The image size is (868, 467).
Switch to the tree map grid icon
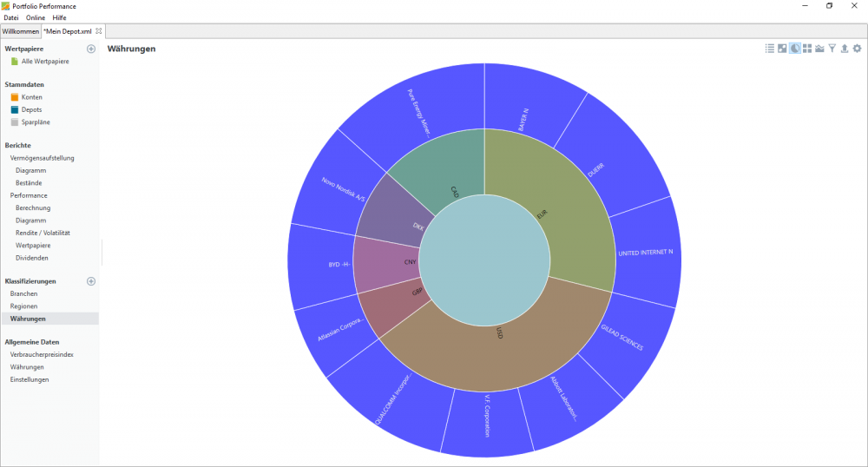point(807,49)
